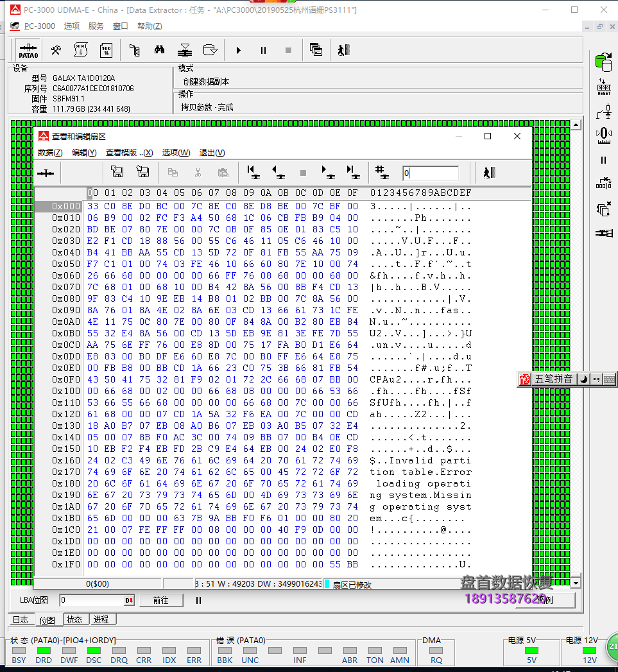Open the utility tools icon in main toolbar
The height and width of the screenshot is (672, 618).
coord(56,51)
